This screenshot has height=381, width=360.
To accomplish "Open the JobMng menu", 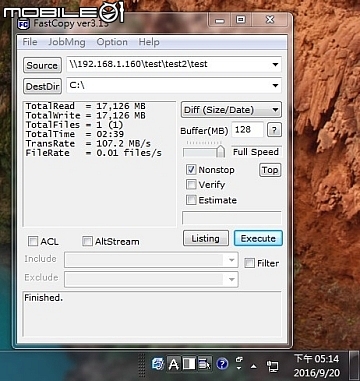I will click(x=67, y=42).
